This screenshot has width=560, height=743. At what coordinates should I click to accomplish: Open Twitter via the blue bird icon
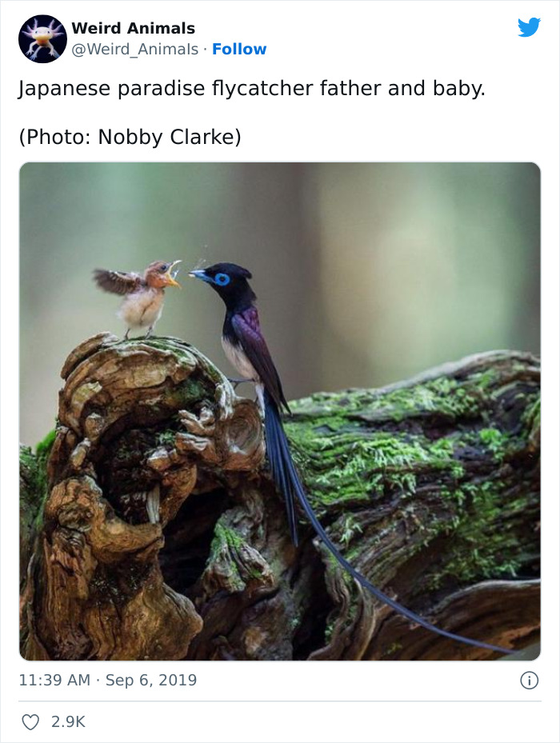tap(530, 26)
